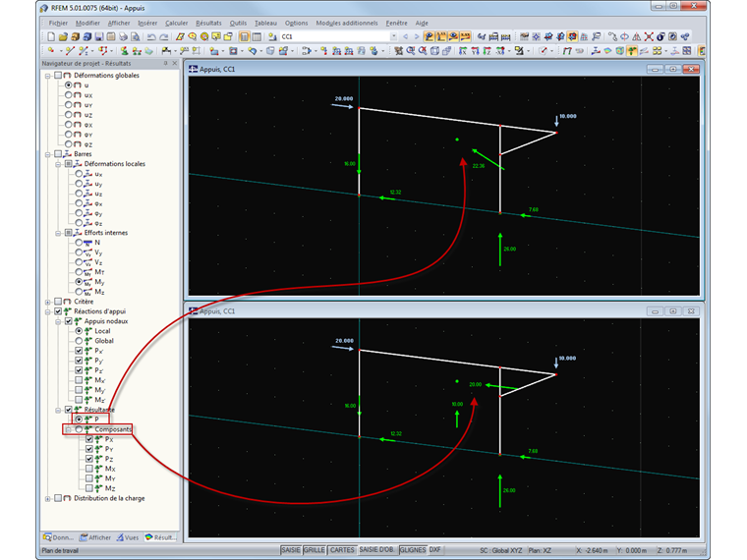Open the CC1 load case dropdown

[x=393, y=36]
